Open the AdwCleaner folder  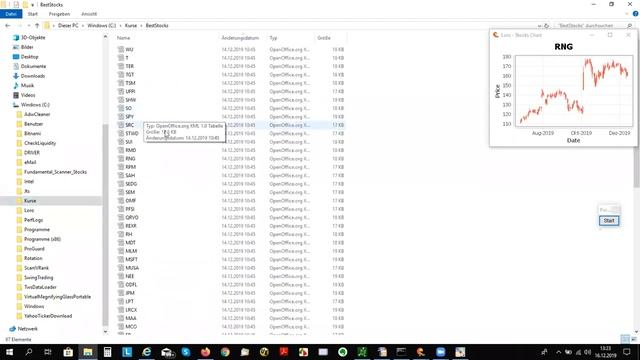coord(37,114)
